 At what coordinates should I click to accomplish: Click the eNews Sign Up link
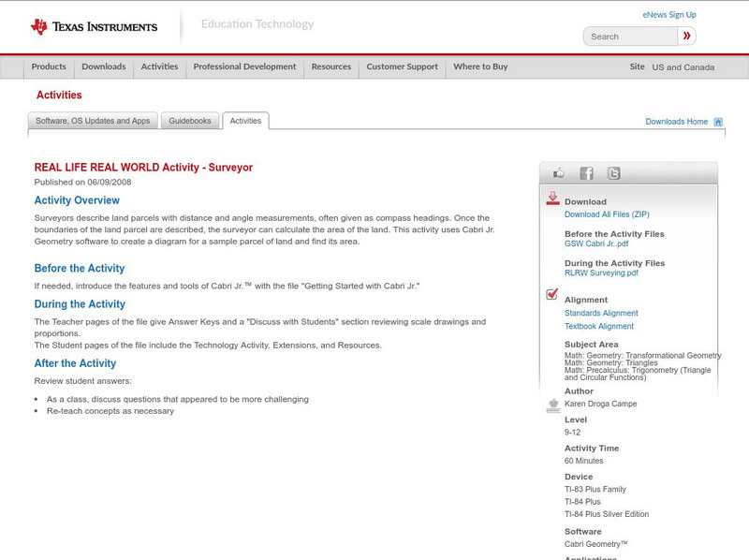point(669,15)
